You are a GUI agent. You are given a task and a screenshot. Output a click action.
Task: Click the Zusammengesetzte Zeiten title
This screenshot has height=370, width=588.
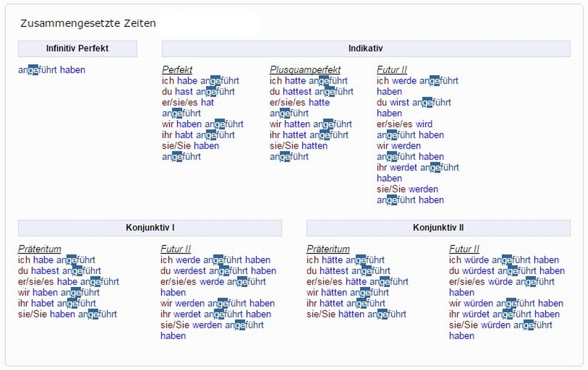click(88, 24)
